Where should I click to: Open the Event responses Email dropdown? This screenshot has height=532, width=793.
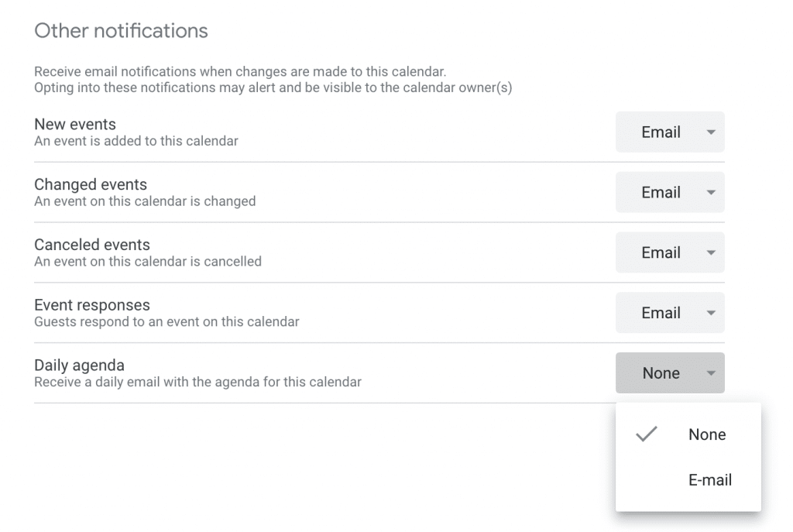click(661, 314)
